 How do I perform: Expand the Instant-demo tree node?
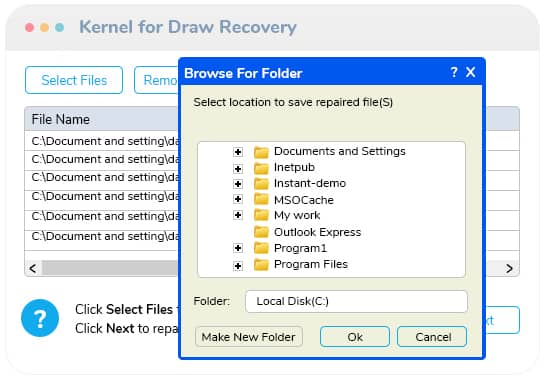(238, 184)
